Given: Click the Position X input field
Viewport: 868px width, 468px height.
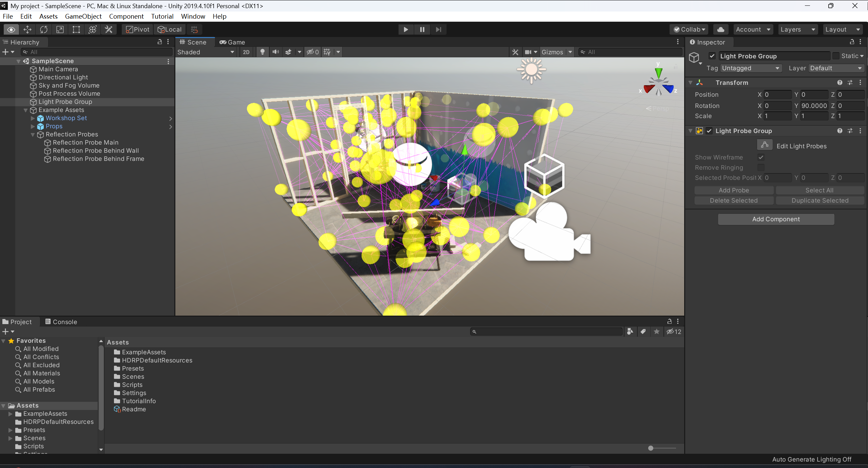Looking at the screenshot, I should tap(777, 95).
